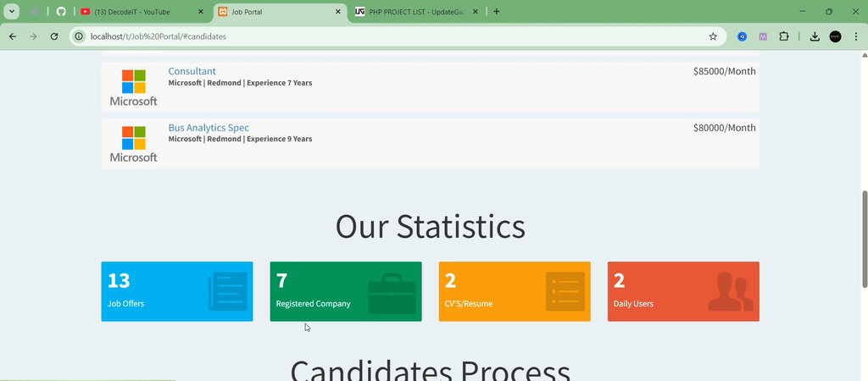Click the people icon on Daily Users card
The width and height of the screenshot is (868, 381).
tap(731, 291)
